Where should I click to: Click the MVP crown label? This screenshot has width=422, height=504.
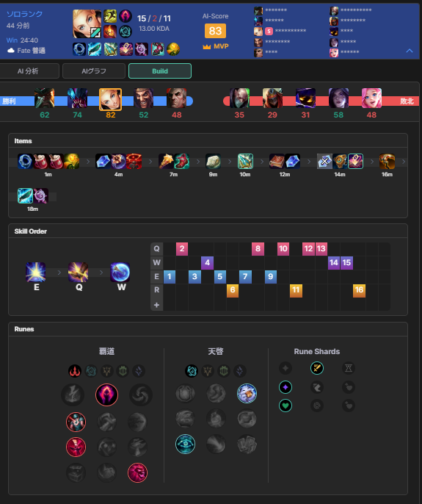pos(216,46)
